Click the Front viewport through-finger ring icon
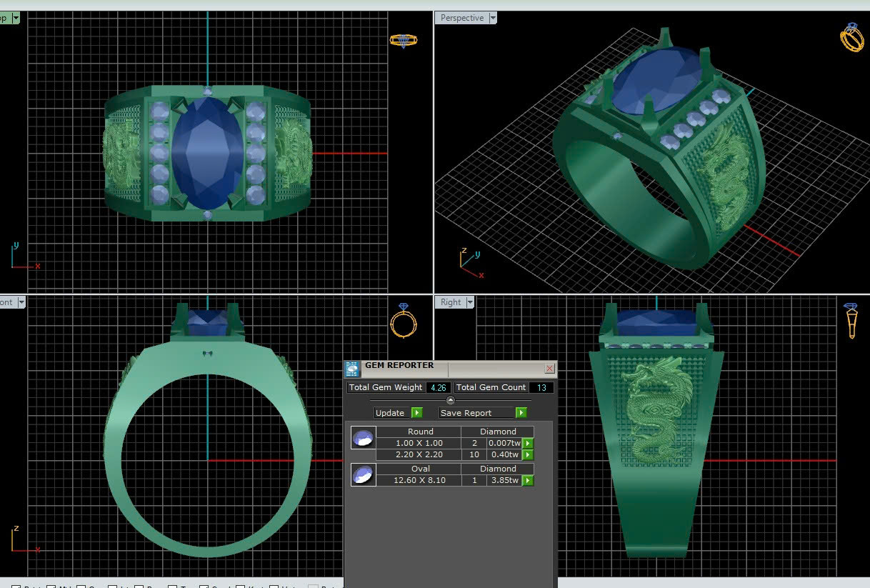 (x=403, y=321)
